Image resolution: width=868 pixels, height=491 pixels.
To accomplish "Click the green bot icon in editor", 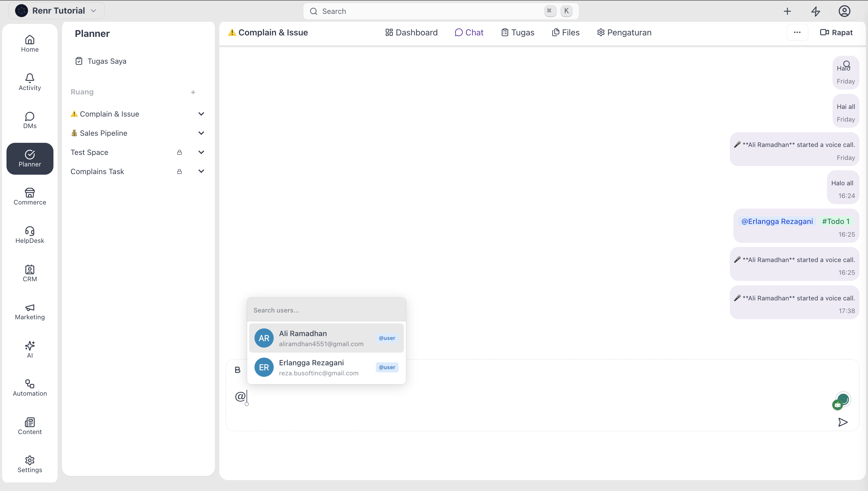I will pyautogui.click(x=837, y=405).
